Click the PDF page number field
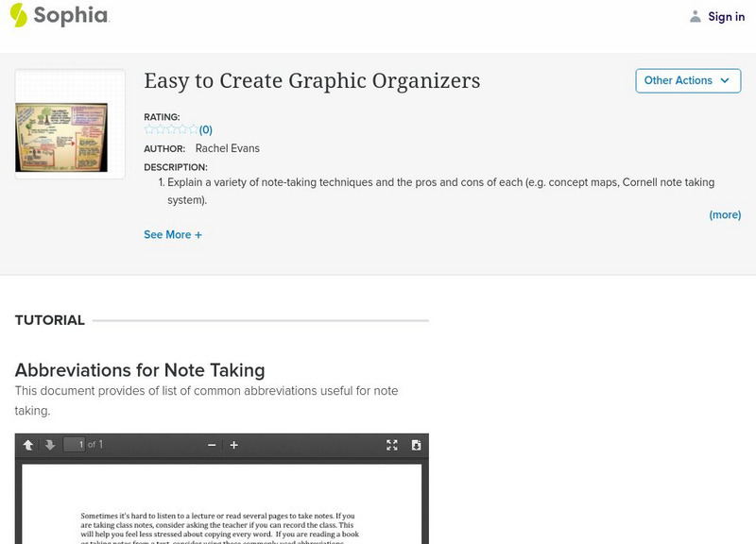This screenshot has height=544, width=756. 75,444
